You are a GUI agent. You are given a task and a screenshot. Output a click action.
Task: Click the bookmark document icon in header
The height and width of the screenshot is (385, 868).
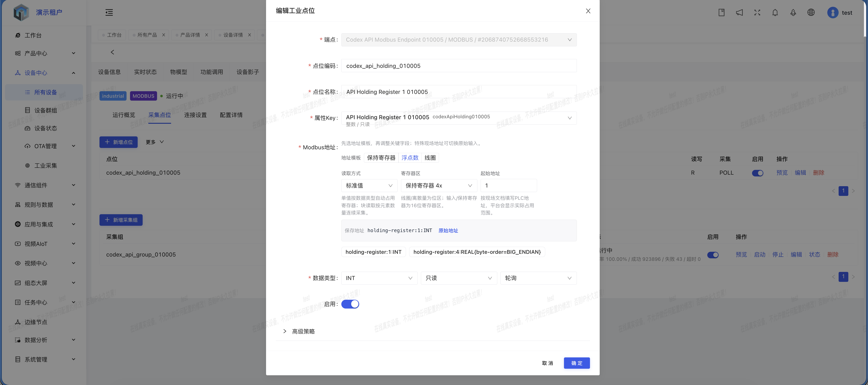(722, 12)
